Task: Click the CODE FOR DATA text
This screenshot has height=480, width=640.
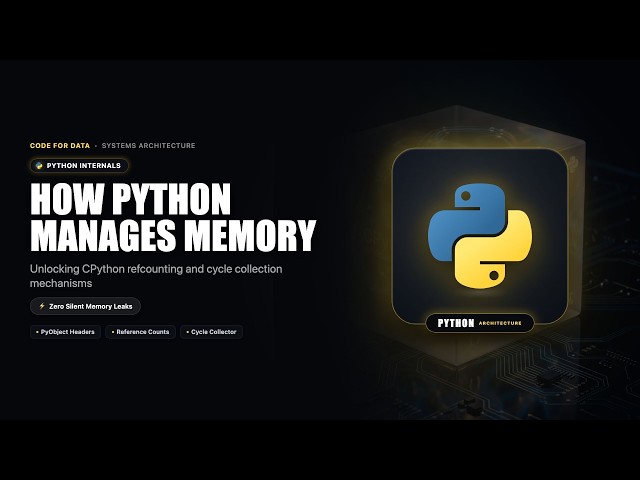Action: click(x=60, y=145)
